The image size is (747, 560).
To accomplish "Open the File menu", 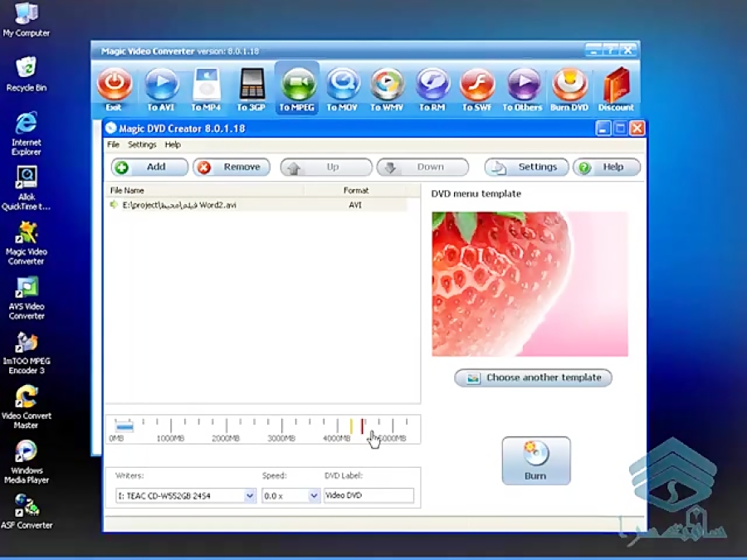I will [x=113, y=144].
